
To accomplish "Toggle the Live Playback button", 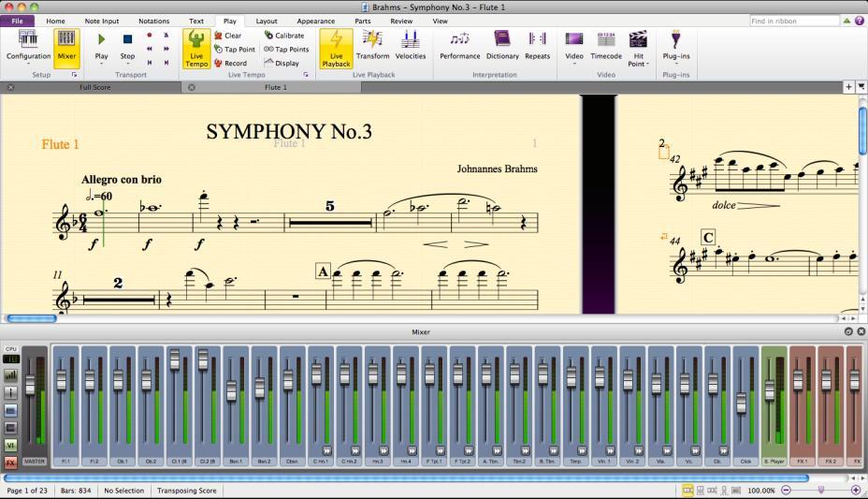I will pyautogui.click(x=336, y=49).
